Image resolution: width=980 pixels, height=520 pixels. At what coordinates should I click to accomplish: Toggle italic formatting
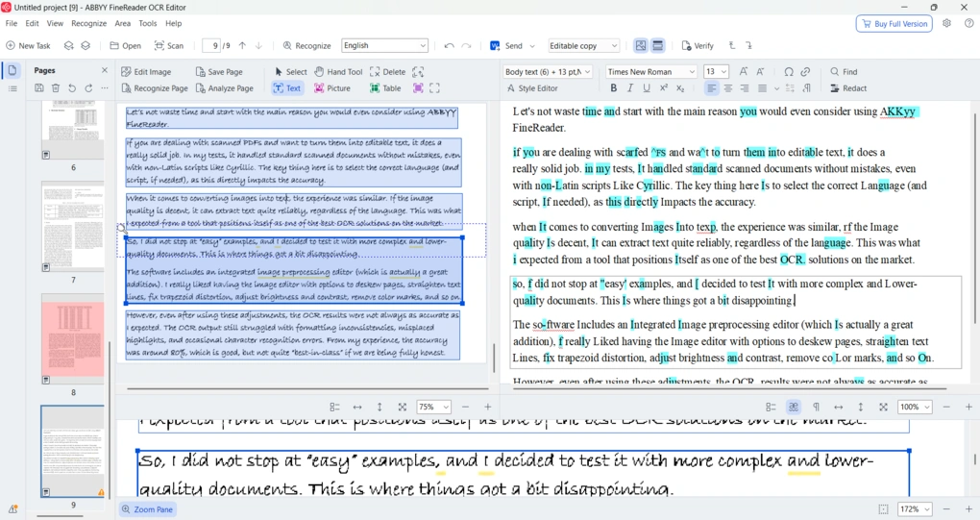coord(630,88)
